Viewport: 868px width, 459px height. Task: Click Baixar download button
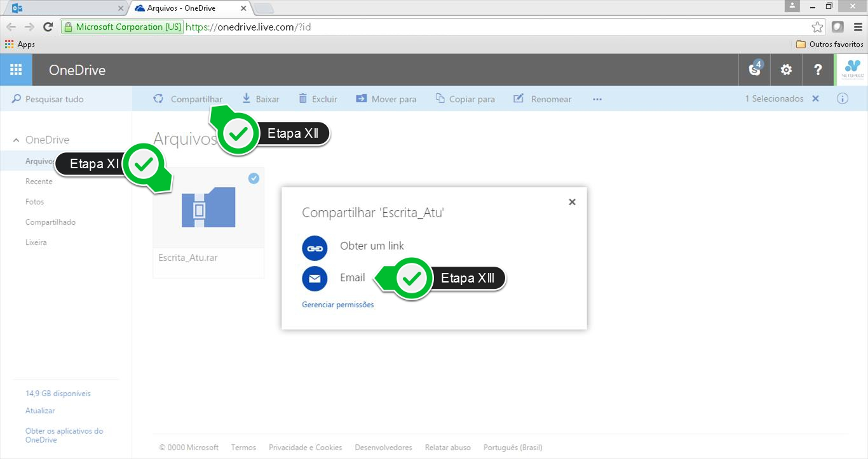pyautogui.click(x=261, y=99)
